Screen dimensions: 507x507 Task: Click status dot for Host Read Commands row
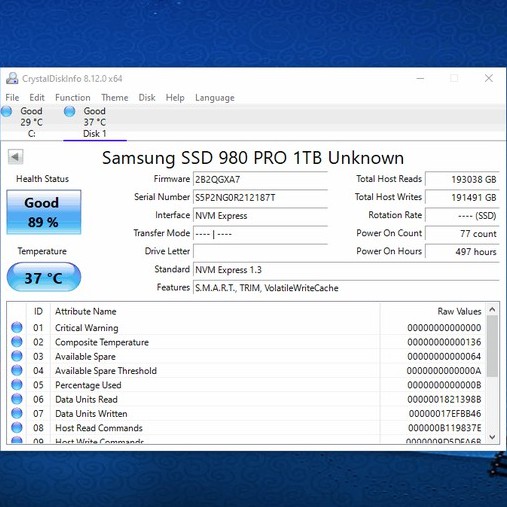tap(17, 428)
